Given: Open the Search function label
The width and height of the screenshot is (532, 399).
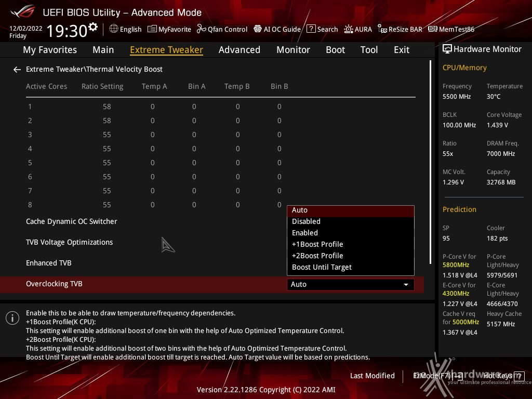Looking at the screenshot, I should coord(327,29).
